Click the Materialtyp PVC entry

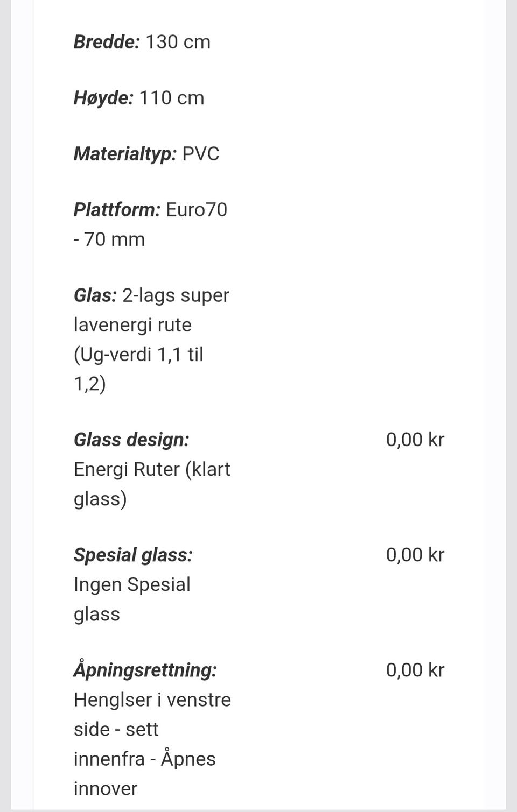click(x=146, y=154)
